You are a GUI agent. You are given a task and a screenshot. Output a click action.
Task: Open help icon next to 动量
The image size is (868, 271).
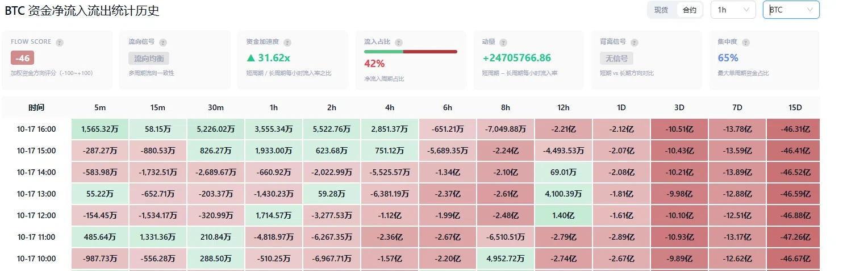(x=503, y=43)
